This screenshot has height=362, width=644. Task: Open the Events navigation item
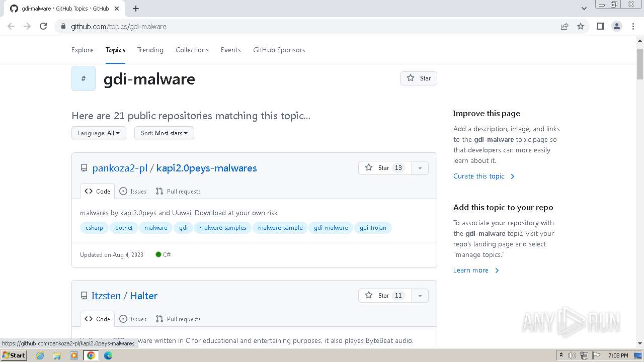click(x=231, y=50)
